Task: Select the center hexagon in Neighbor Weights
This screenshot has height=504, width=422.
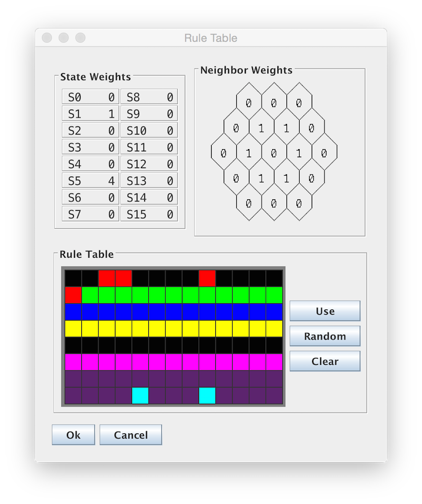Action: click(274, 152)
